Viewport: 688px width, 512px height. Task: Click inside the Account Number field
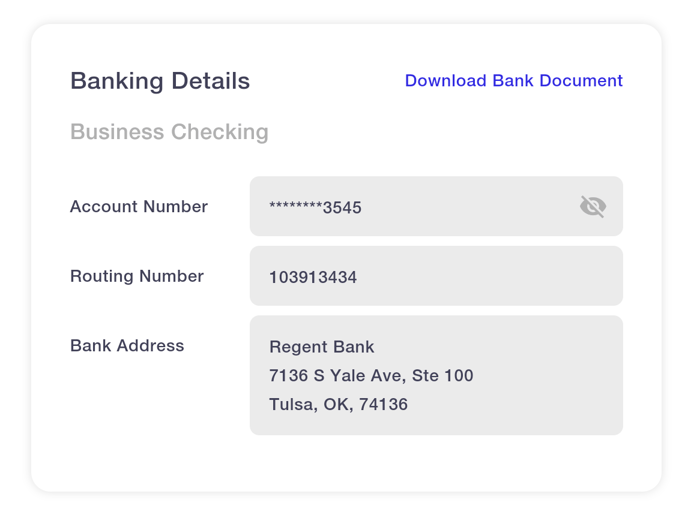point(436,206)
